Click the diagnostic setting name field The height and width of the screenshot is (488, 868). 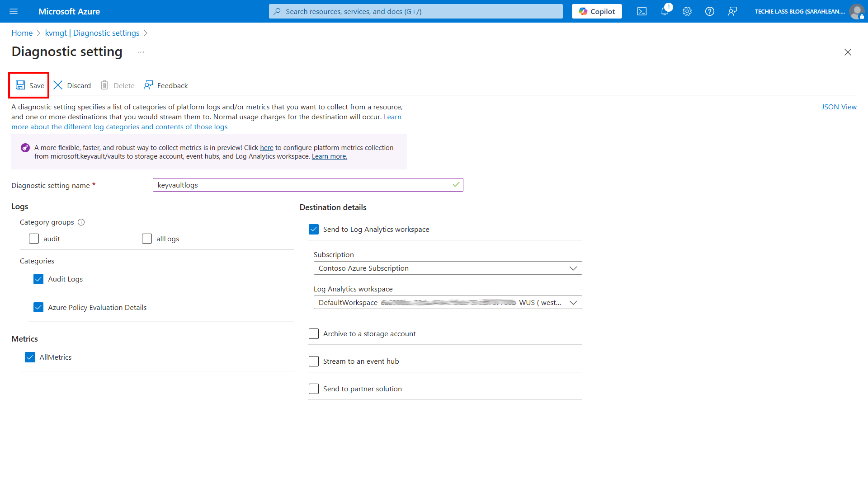[x=307, y=185]
